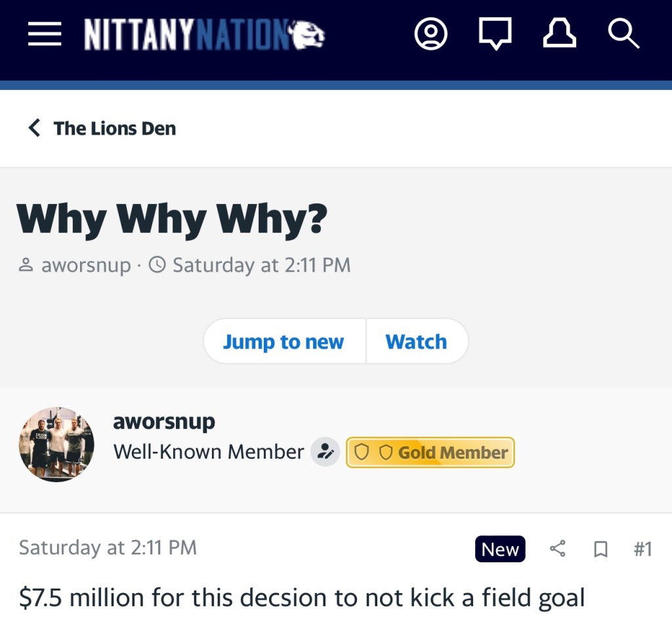672x624 pixels.
Task: Click the post timestamp above the message
Action: pos(108,548)
